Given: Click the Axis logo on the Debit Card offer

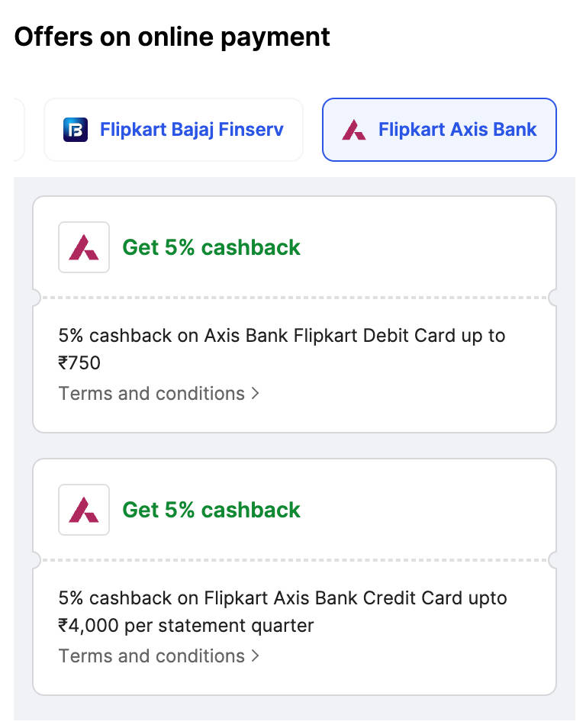Looking at the screenshot, I should (x=84, y=247).
